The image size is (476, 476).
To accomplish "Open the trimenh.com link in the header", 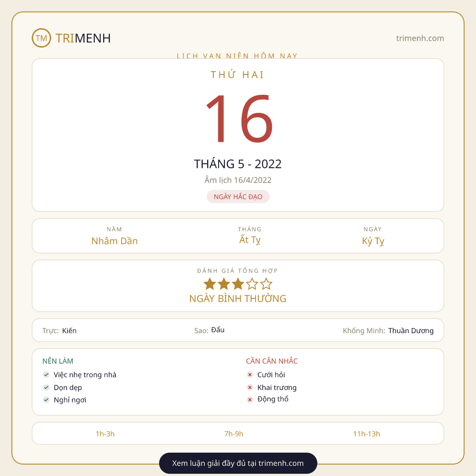I will pyautogui.click(x=420, y=38).
